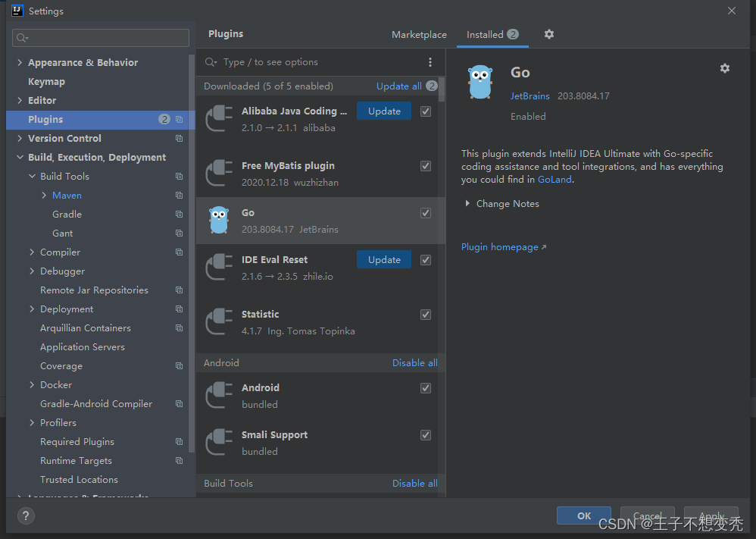
Task: Select the Installed tab
Action: [x=492, y=35]
